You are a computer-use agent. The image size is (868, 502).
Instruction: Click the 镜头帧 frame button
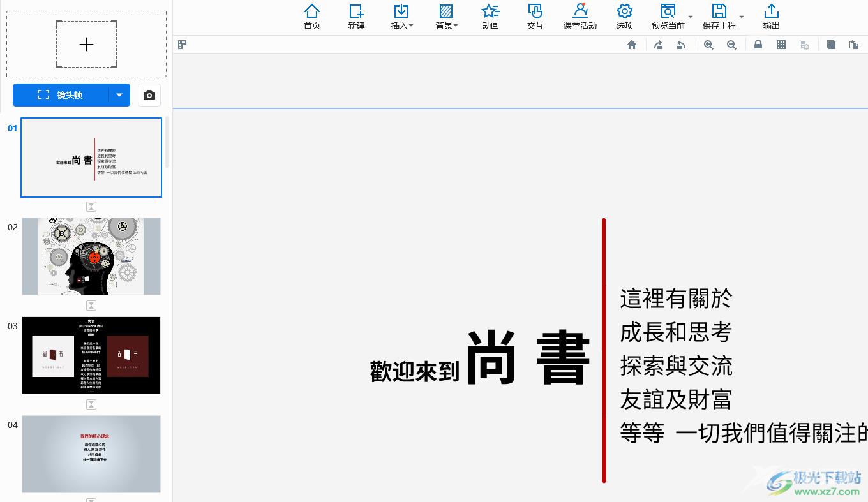point(61,95)
